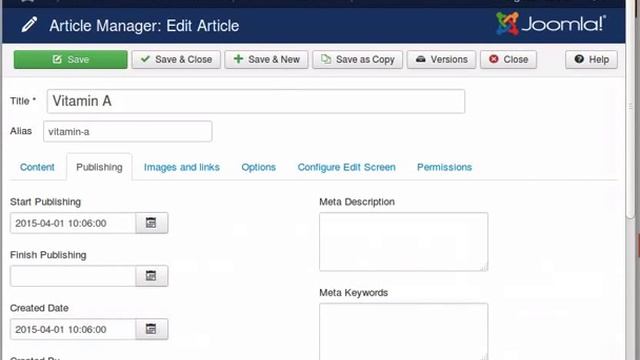Click the Close toolbar button
The height and width of the screenshot is (360, 640).
click(508, 60)
